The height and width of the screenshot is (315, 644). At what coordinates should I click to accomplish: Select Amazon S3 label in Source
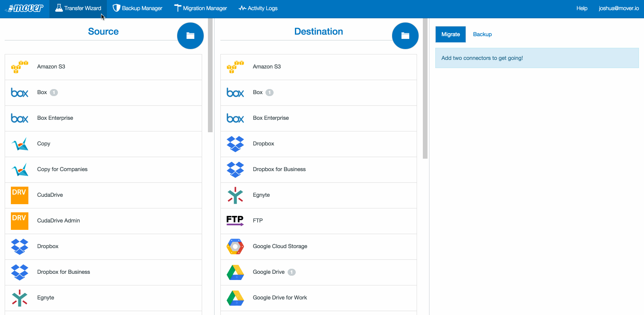[x=51, y=66]
